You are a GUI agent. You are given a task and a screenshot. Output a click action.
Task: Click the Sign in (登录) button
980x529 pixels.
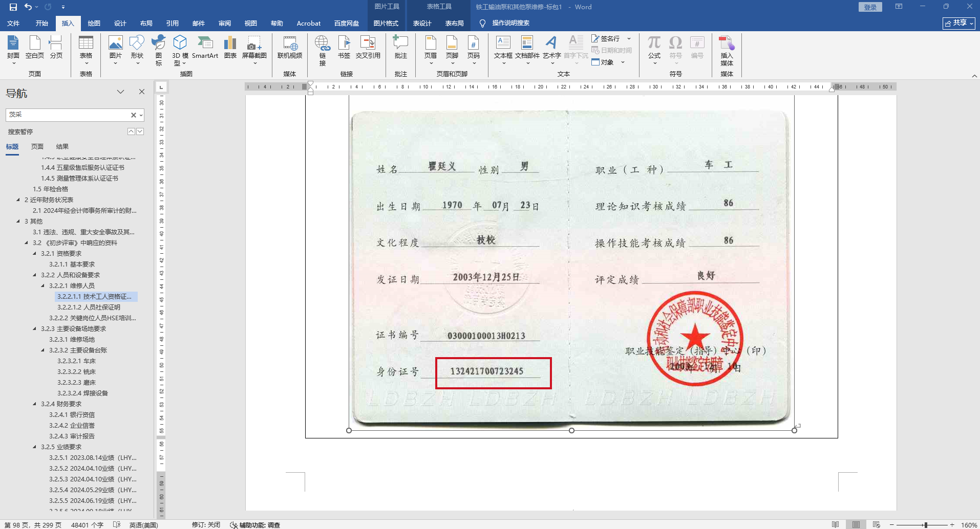point(870,7)
